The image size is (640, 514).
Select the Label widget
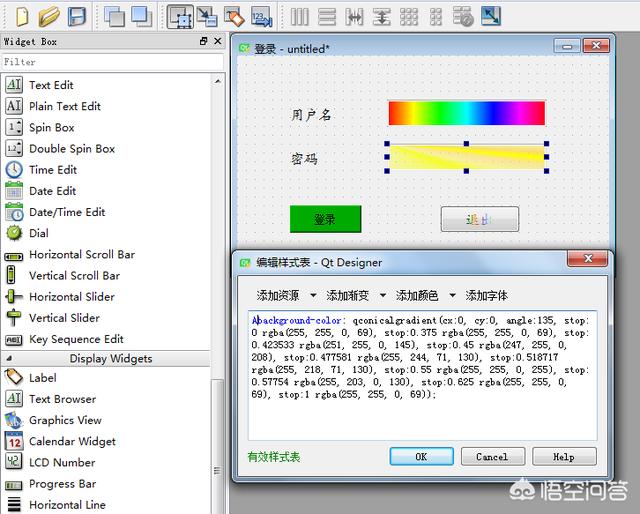(42, 378)
